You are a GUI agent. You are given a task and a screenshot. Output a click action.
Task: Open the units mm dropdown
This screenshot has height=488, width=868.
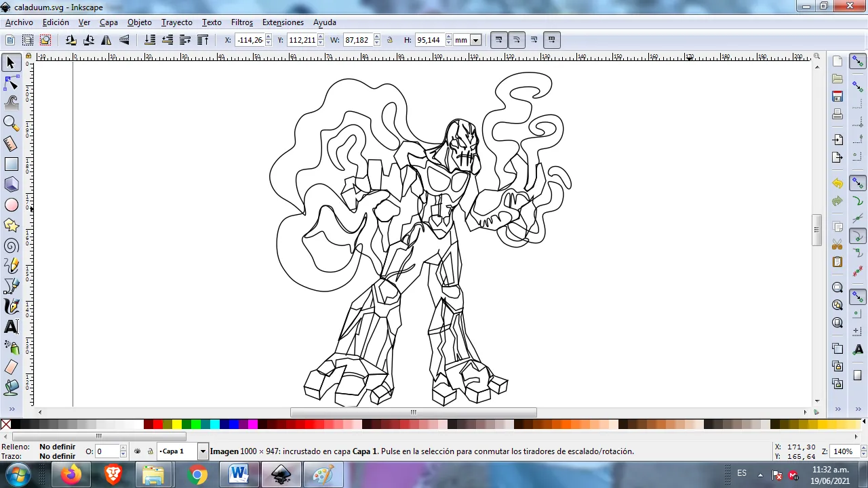click(475, 40)
